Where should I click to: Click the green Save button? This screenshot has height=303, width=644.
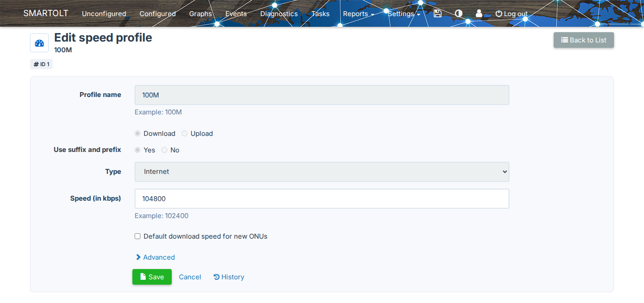click(x=152, y=277)
